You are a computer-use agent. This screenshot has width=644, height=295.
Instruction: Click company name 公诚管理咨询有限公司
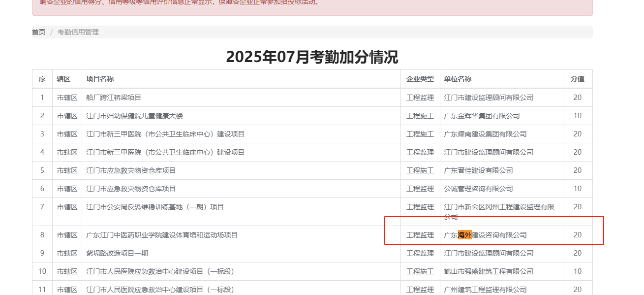[x=478, y=189]
